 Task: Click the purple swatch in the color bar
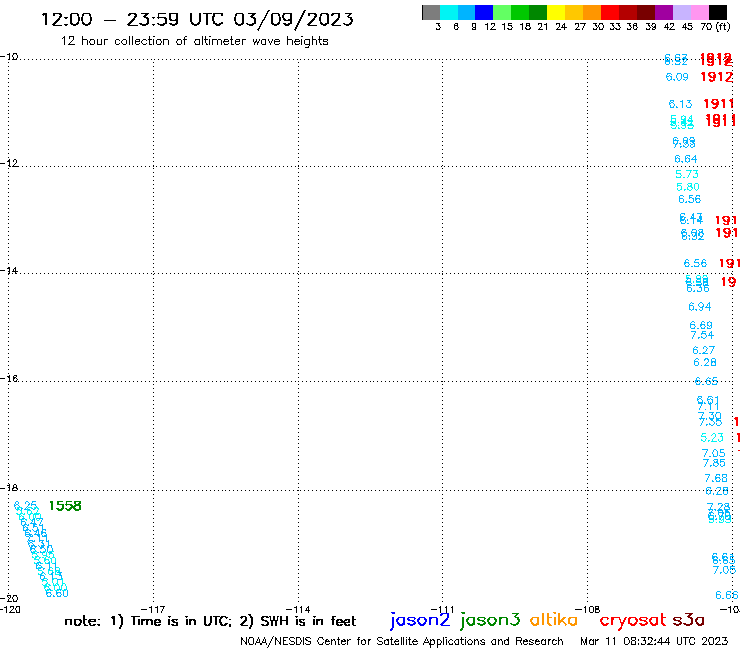664,12
